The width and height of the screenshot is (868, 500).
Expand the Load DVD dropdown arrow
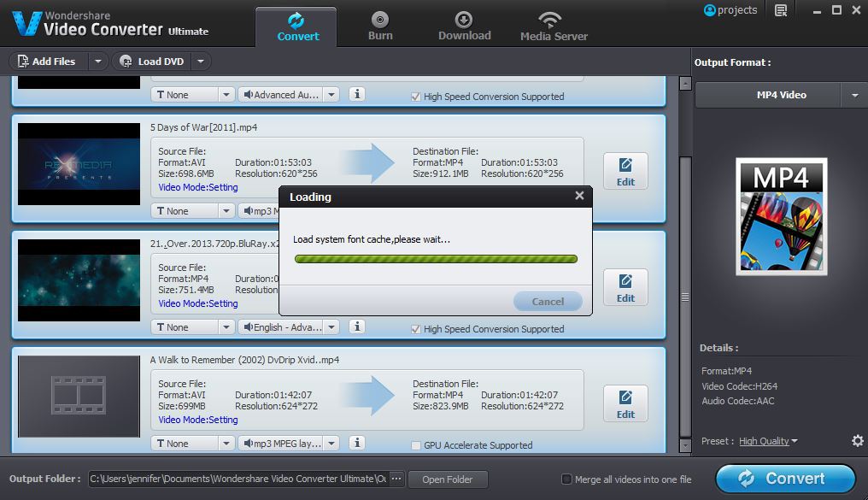tap(201, 62)
